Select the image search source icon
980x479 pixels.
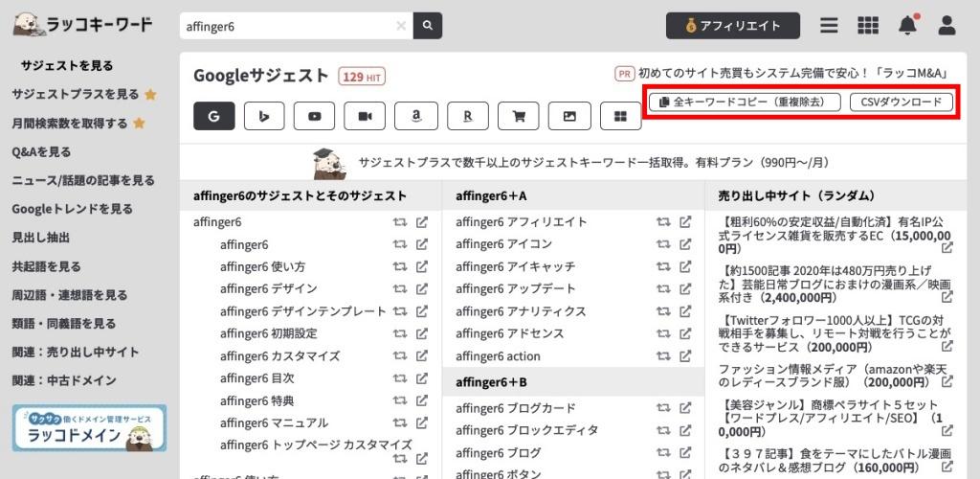coord(569,116)
